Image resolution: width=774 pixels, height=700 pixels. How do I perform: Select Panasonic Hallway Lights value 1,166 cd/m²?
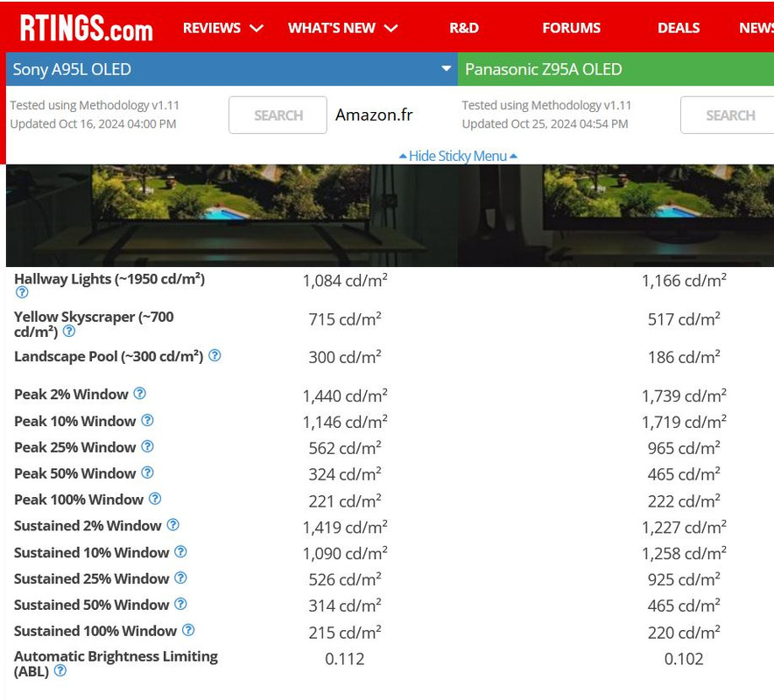pos(684,281)
